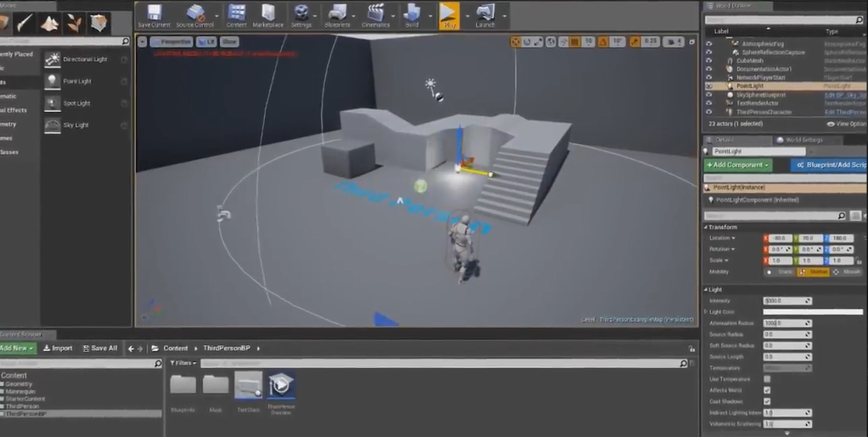This screenshot has width=868, height=437.
Task: Click the Blueprint/Add Script button
Action: tap(829, 165)
